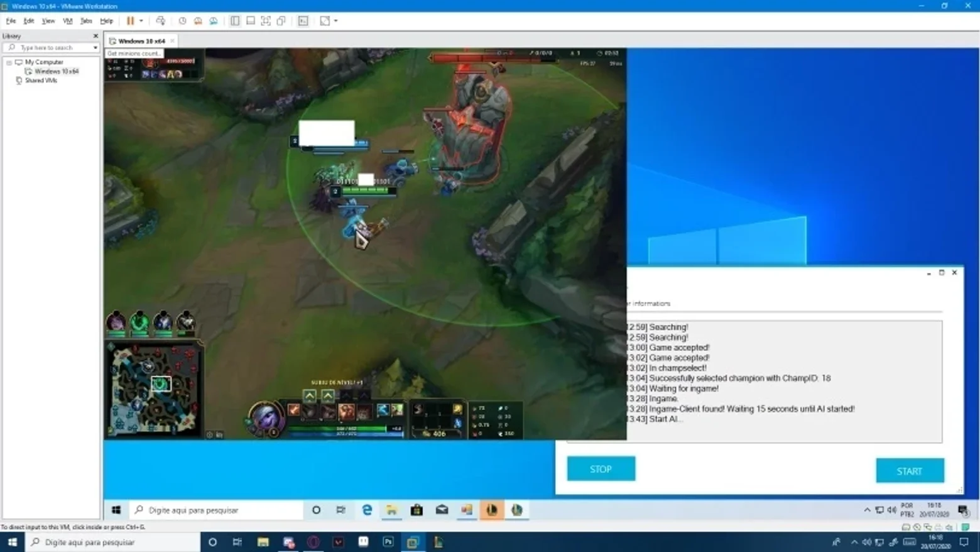980x552 pixels.
Task: Open the Tabs menu
Action: point(86,21)
